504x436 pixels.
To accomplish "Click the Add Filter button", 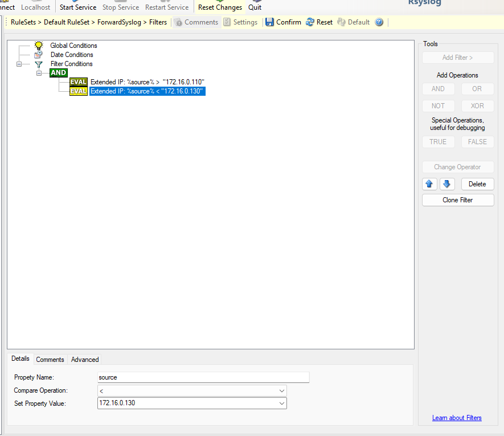I will (x=458, y=58).
